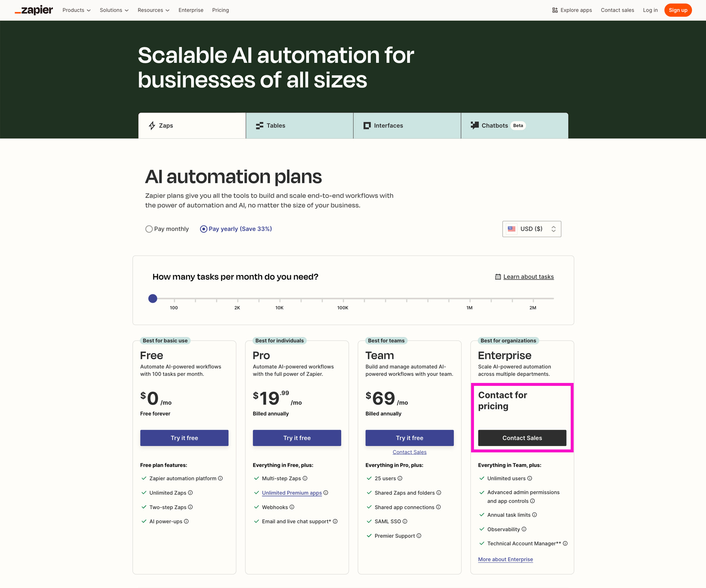The height and width of the screenshot is (588, 706).
Task: Click info icon beside Observability
Action: (524, 529)
